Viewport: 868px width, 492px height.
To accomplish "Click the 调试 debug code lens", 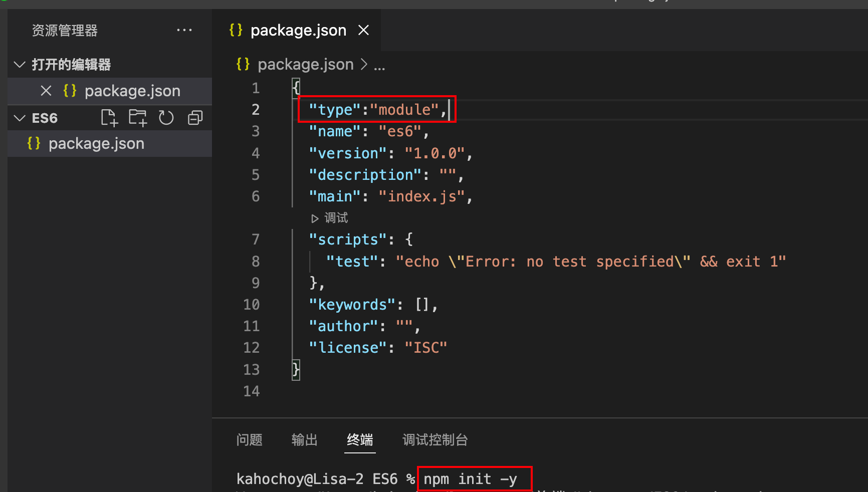I will click(x=329, y=218).
